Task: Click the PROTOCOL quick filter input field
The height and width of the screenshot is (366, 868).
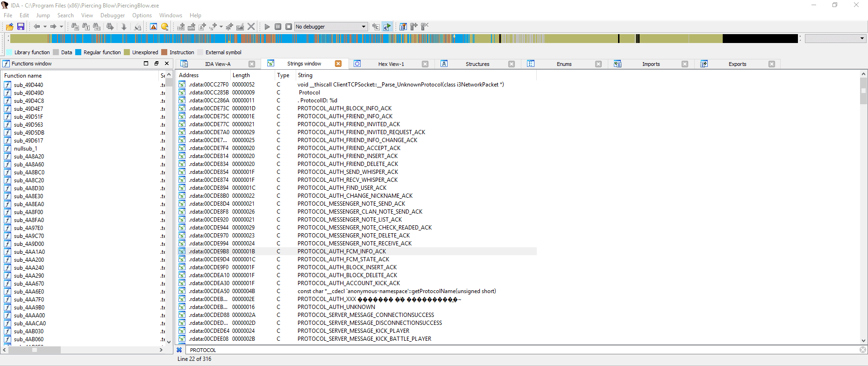Action: (x=522, y=350)
